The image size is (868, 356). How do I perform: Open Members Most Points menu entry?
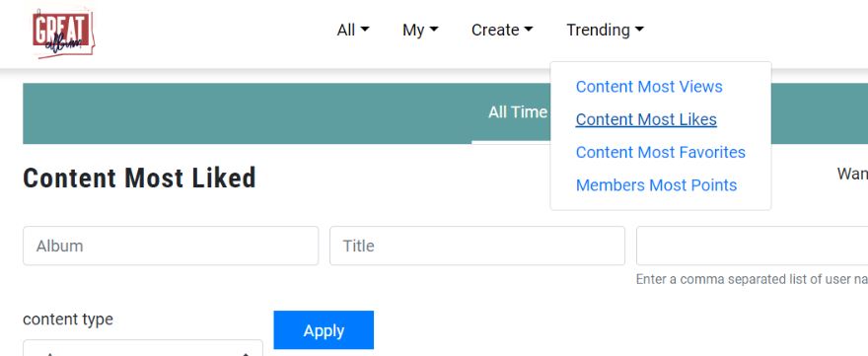click(656, 185)
